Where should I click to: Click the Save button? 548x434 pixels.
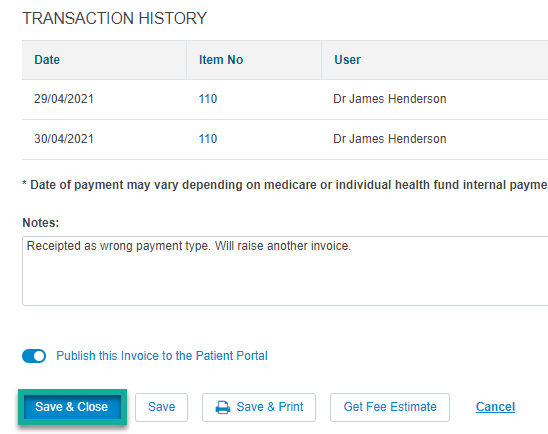point(161,407)
